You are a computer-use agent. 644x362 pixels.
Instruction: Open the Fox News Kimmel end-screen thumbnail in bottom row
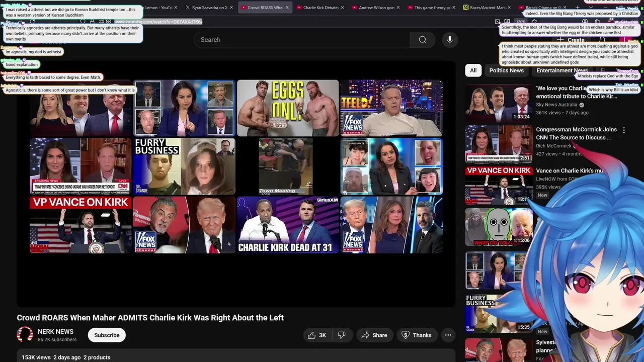tap(391, 225)
